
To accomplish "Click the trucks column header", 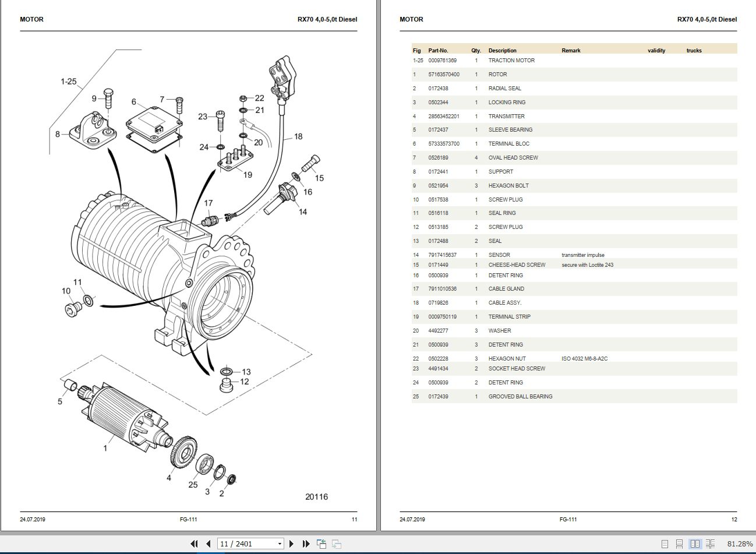I will pos(694,51).
